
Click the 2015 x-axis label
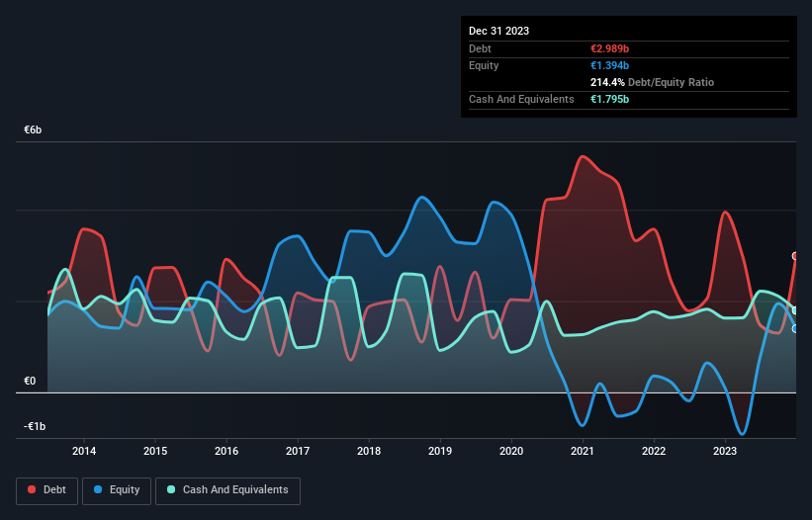(155, 451)
